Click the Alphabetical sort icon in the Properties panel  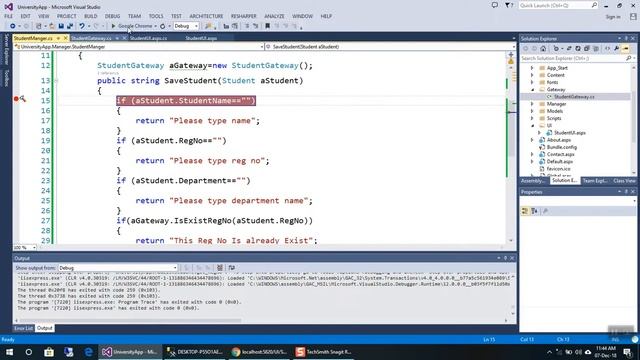(x=534, y=211)
